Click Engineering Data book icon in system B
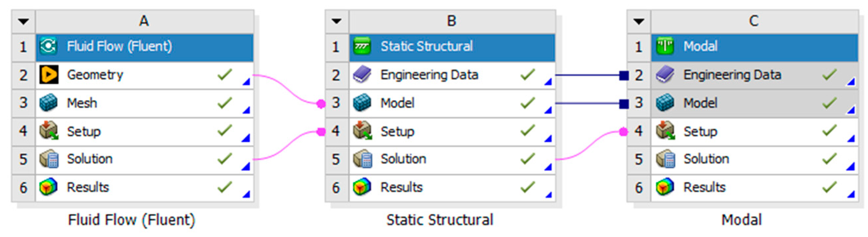 point(362,74)
